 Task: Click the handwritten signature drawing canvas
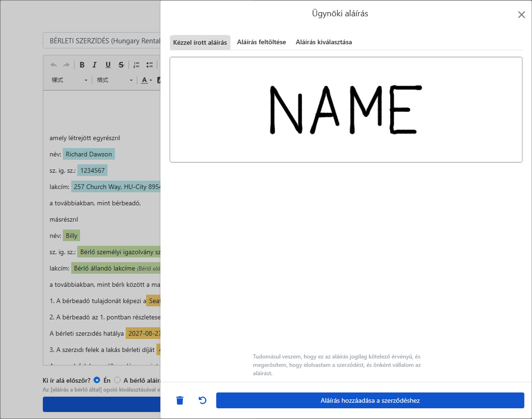[x=346, y=109]
